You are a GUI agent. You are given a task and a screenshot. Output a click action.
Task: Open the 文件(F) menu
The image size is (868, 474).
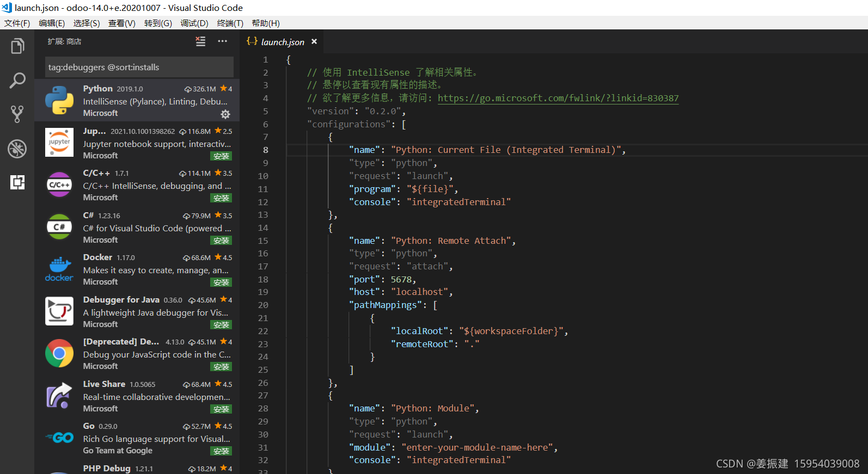(x=17, y=23)
